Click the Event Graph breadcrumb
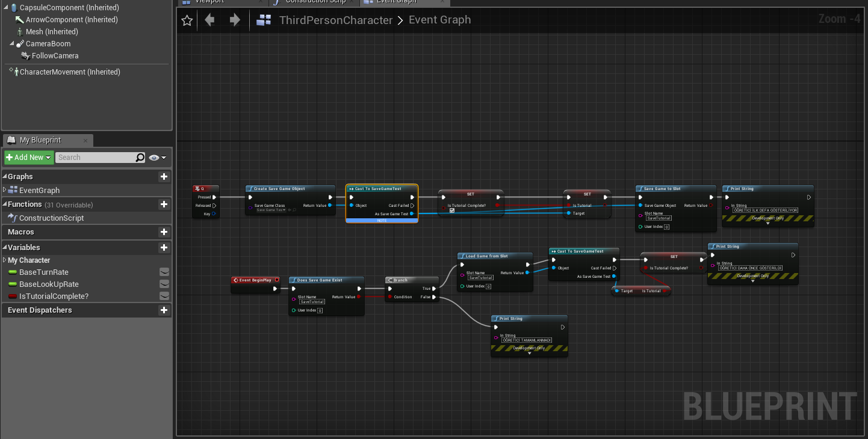 [440, 20]
